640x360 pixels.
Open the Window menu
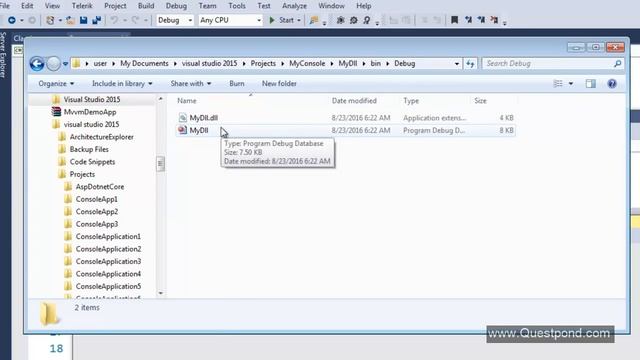tap(331, 6)
